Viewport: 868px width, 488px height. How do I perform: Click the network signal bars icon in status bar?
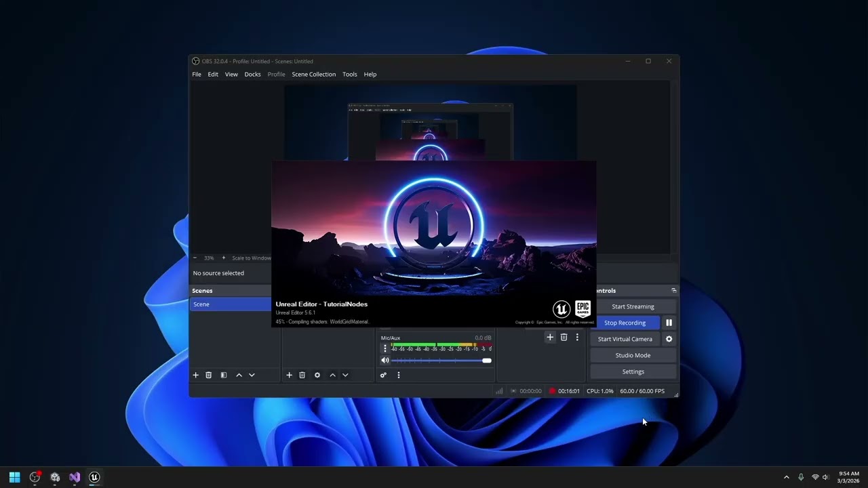[x=499, y=391]
